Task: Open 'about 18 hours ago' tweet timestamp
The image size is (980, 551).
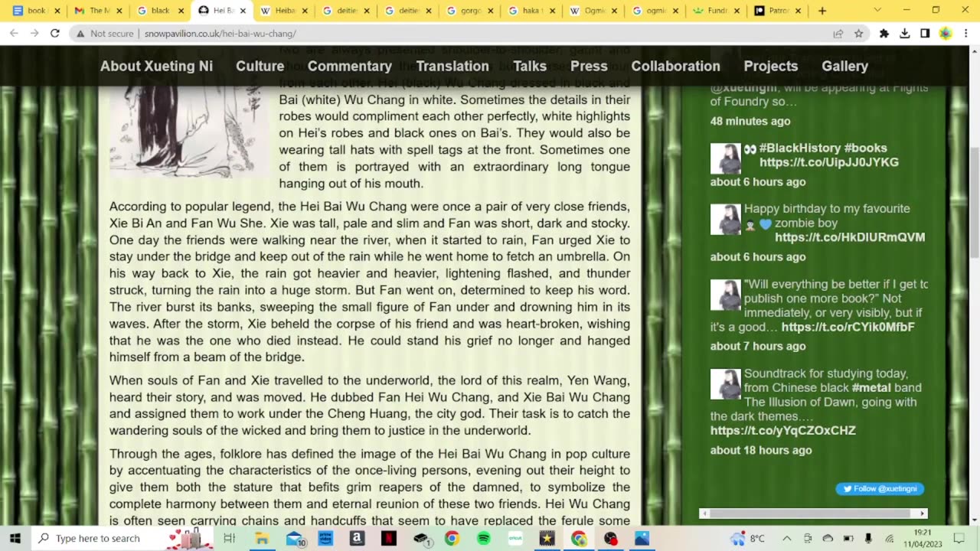Action: (x=761, y=450)
